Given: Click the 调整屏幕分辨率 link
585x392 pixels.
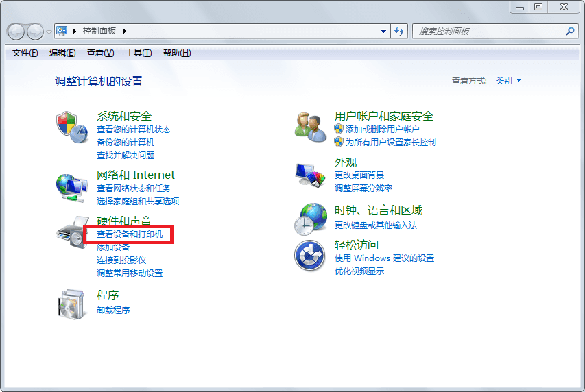Looking at the screenshot, I should tap(363, 188).
